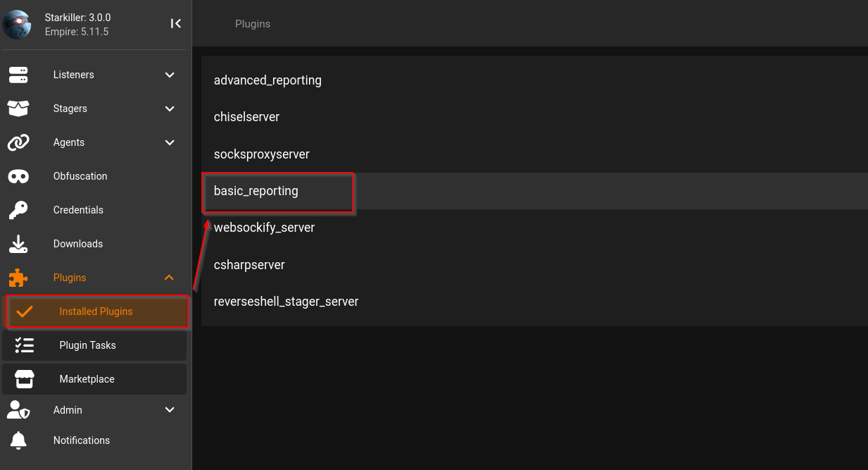Click the Plugins puzzle piece icon
The width and height of the screenshot is (868, 470).
[18, 278]
